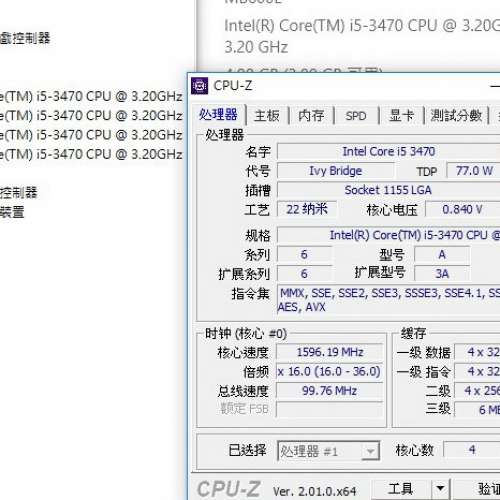Click the 一级 指令 cache value
Screen dimensions: 500x500
coord(477,372)
